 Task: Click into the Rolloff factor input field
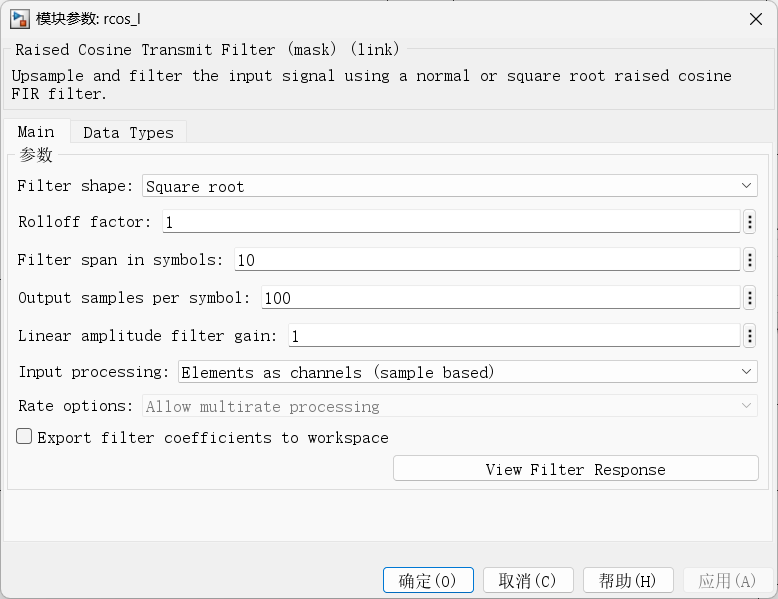click(x=450, y=222)
